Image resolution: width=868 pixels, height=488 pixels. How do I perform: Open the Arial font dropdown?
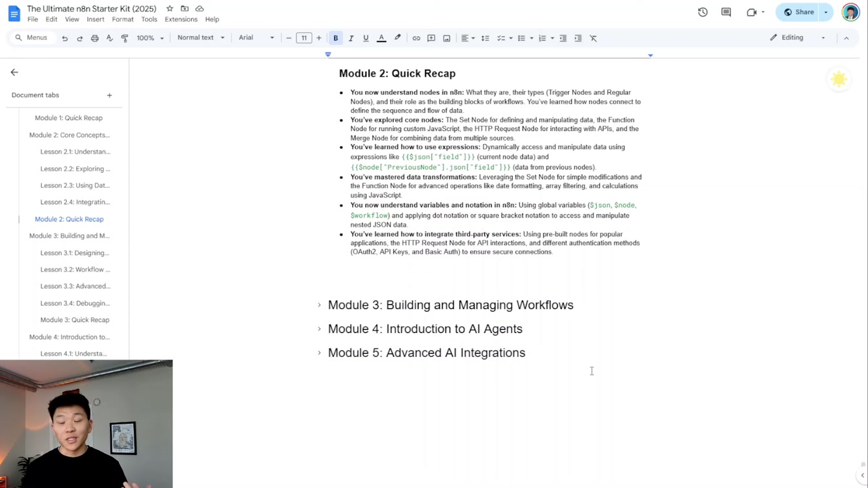[256, 37]
